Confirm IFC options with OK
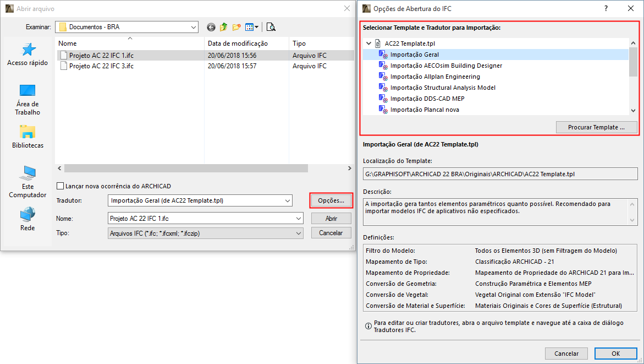 (x=615, y=354)
